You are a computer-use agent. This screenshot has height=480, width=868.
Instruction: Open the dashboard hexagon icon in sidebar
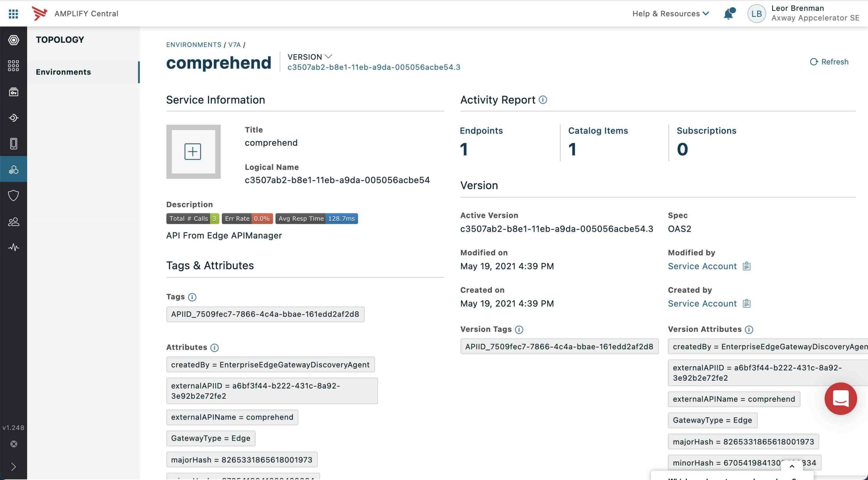14,40
